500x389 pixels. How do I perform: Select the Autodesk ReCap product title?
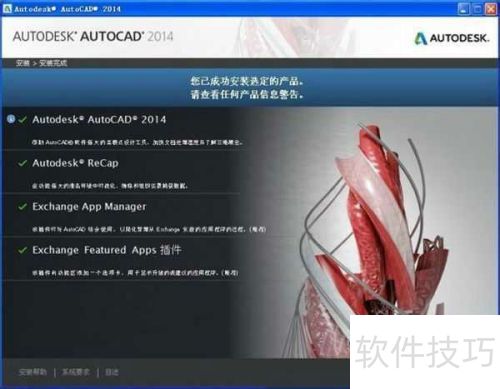75,163
